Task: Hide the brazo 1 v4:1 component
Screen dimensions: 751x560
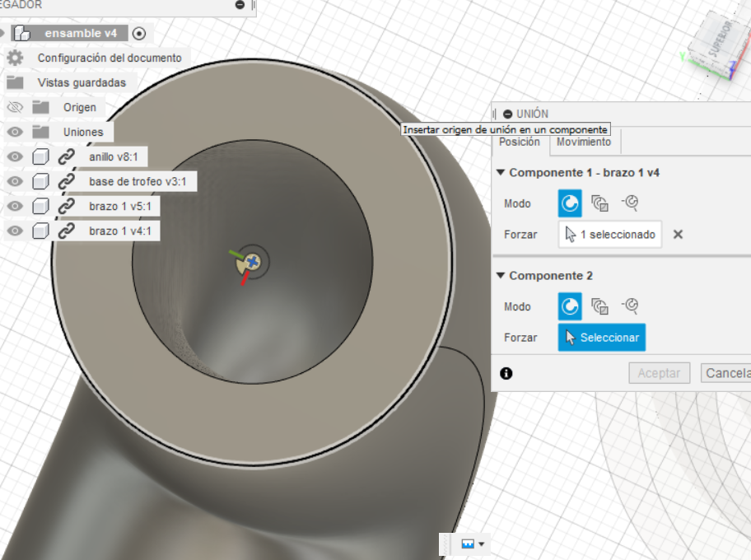Action: pos(15,231)
